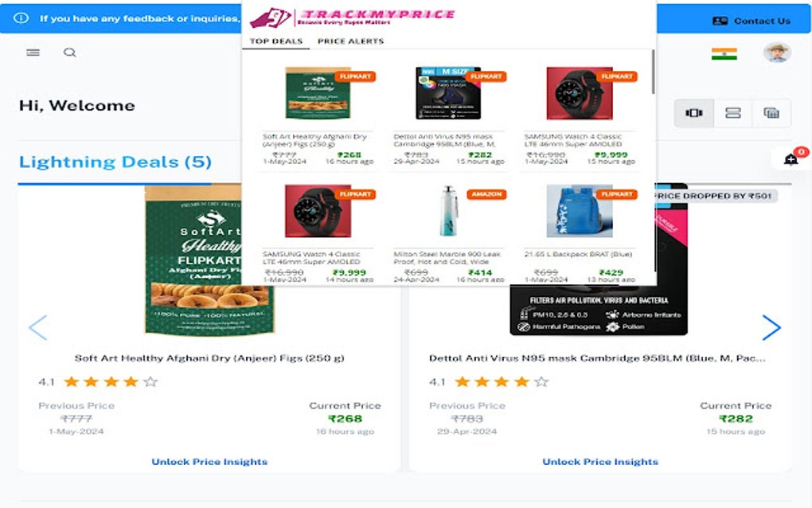Click the popup's vertical scrollbar

click(x=654, y=72)
